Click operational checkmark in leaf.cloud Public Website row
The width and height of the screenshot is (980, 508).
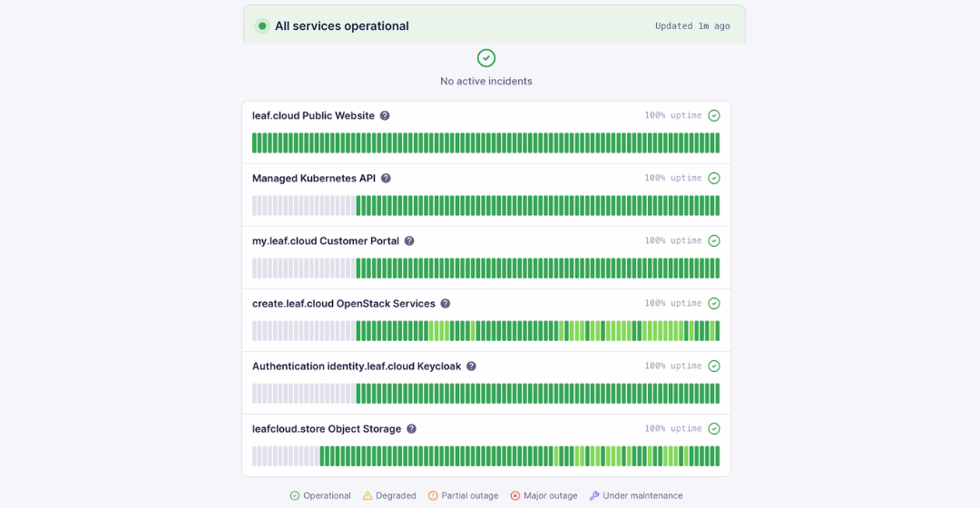point(714,115)
